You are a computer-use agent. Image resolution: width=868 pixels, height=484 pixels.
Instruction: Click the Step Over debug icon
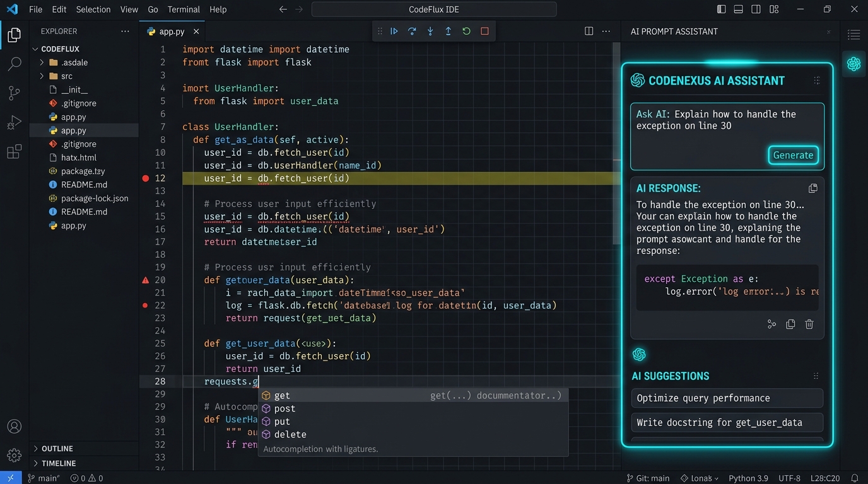point(412,31)
